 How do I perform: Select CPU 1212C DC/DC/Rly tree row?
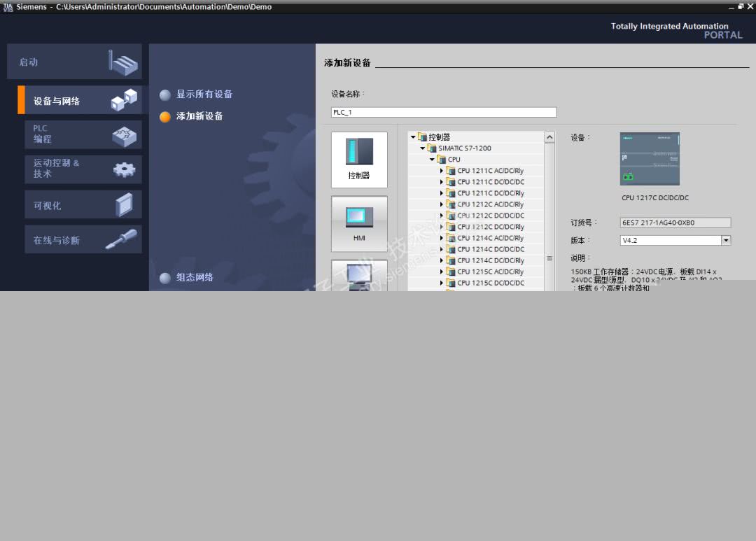[477, 227]
